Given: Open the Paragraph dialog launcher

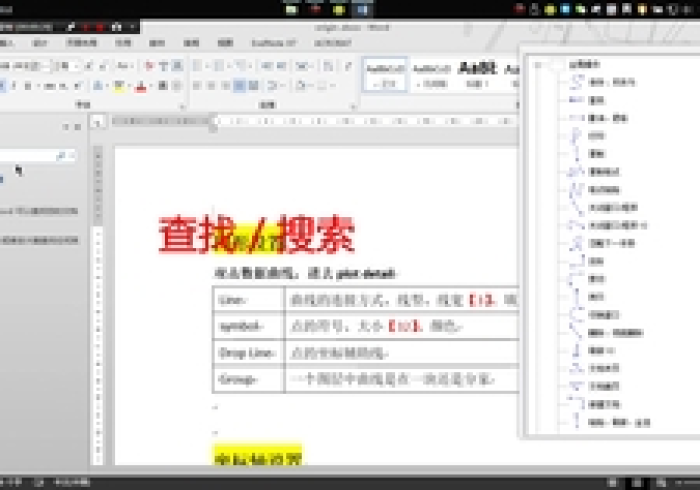Looking at the screenshot, I should [x=353, y=106].
